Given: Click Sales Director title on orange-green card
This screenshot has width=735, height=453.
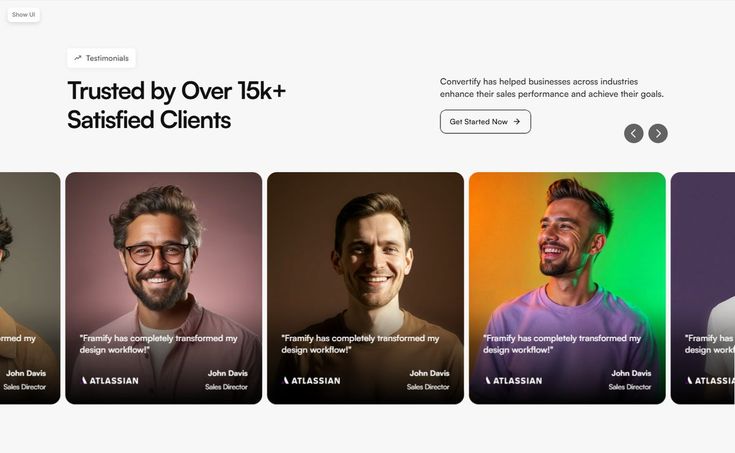Looking at the screenshot, I should 630,387.
